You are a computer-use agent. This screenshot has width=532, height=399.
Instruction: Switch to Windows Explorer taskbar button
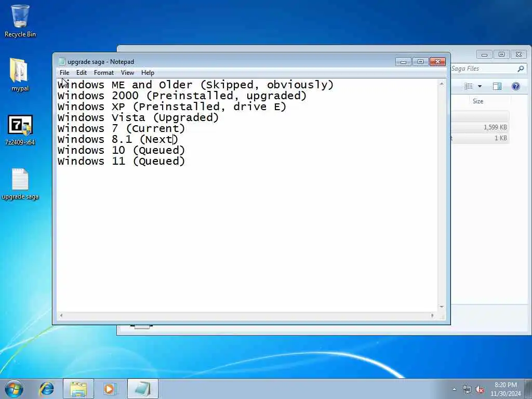tap(78, 389)
